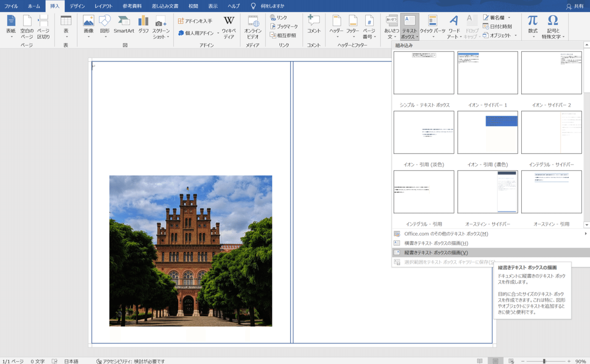Select the Ion Sidebar 1 (イオン - サイドバー 1) thumbnail
Viewport: 590px width, 364px height.
point(488,73)
